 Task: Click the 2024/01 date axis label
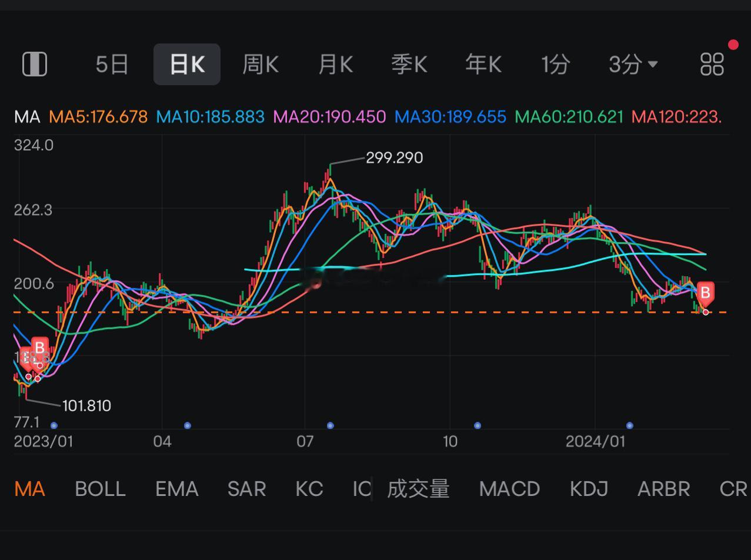[x=595, y=441]
